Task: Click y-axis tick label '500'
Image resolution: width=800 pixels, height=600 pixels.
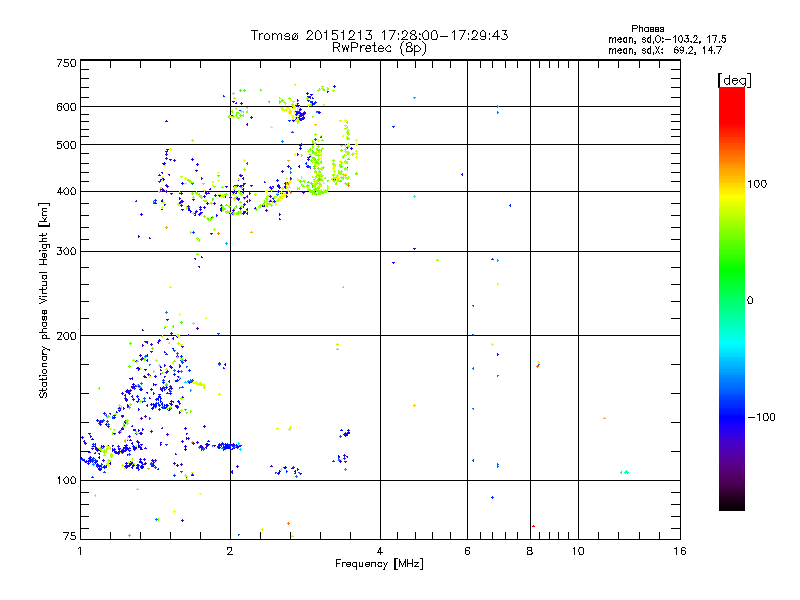Action: 66,145
